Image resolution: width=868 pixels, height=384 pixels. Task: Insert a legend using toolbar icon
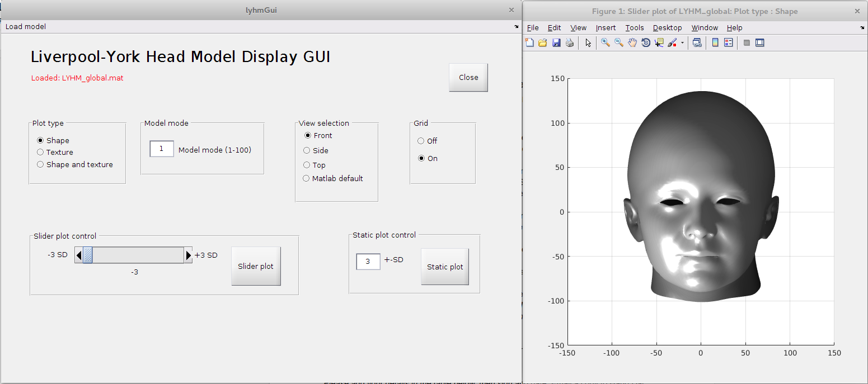point(729,43)
